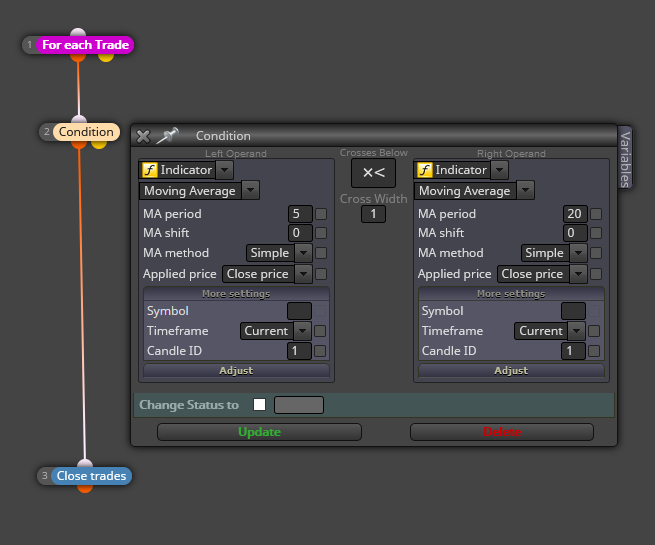Viewport: 655px width, 545px height.
Task: Toggle right MA shift checkbox
Action: pyautogui.click(x=596, y=233)
